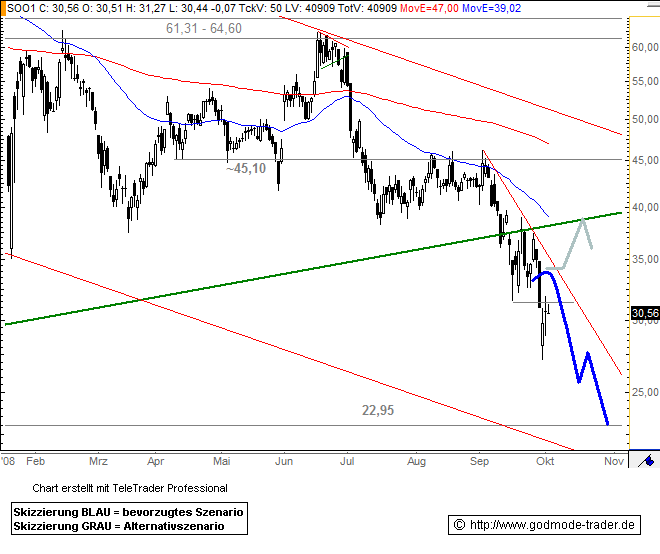The image size is (660, 554).
Task: Select the red MovE=47,00 indicator label
Action: (x=429, y=8)
